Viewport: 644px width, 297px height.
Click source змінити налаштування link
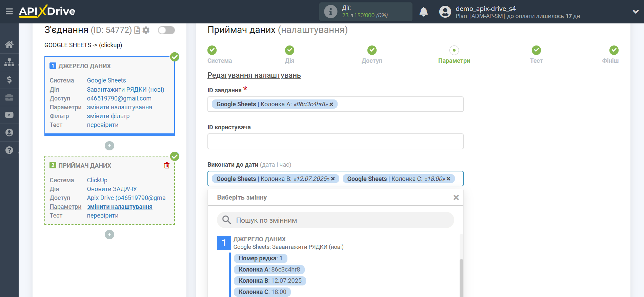[x=120, y=107]
